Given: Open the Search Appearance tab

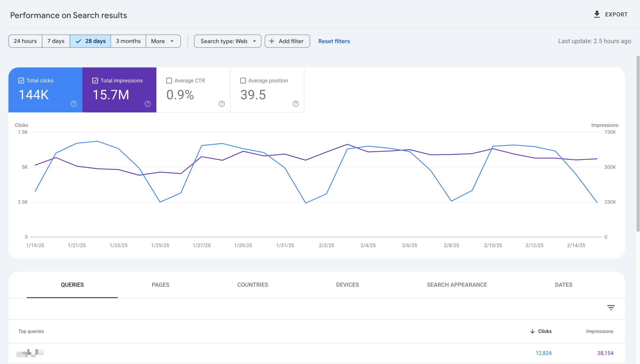Looking at the screenshot, I should (x=457, y=284).
